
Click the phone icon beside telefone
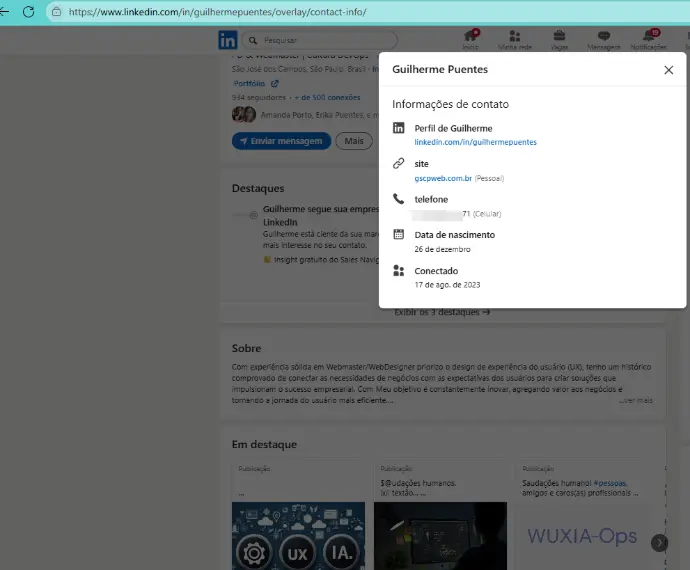(399, 199)
